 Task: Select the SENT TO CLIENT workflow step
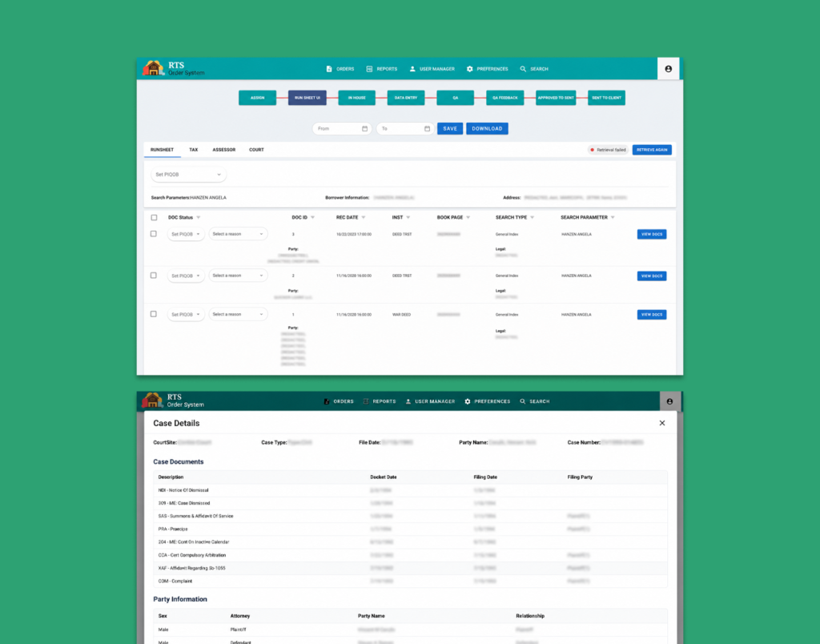(x=607, y=98)
